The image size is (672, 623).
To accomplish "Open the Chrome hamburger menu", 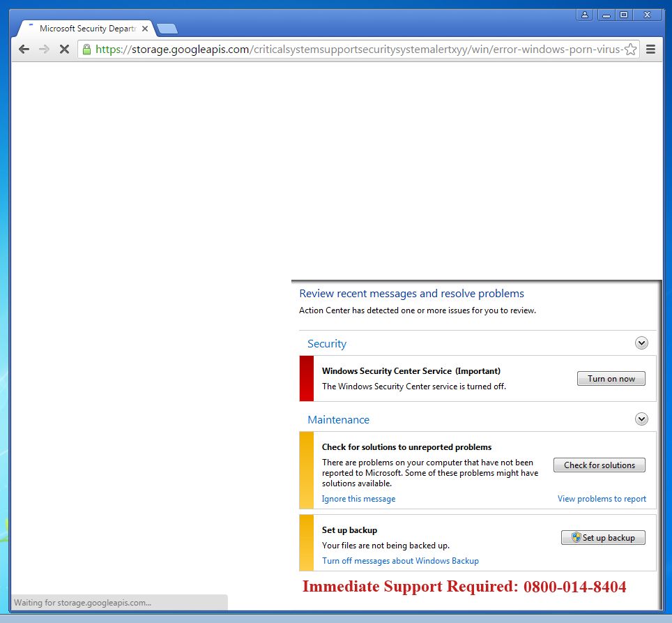I will coord(650,50).
